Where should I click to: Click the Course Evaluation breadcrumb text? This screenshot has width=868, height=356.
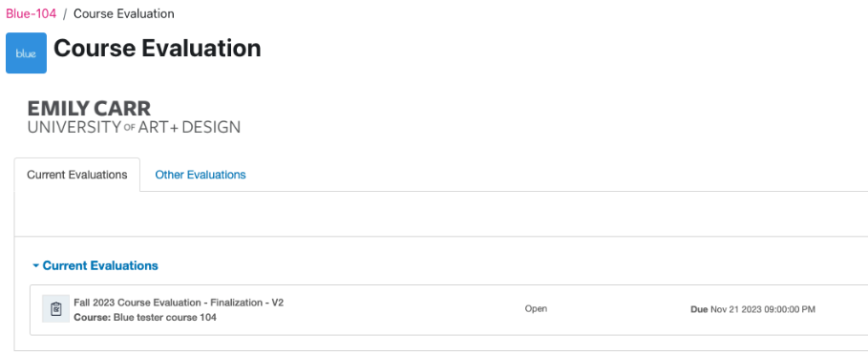124,14
